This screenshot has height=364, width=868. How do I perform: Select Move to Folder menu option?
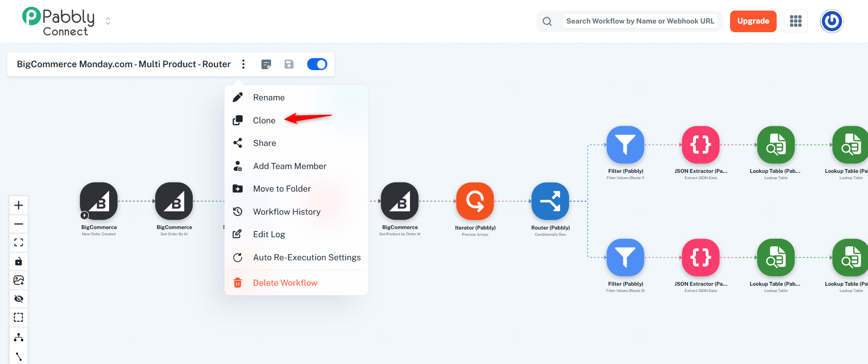pos(282,189)
